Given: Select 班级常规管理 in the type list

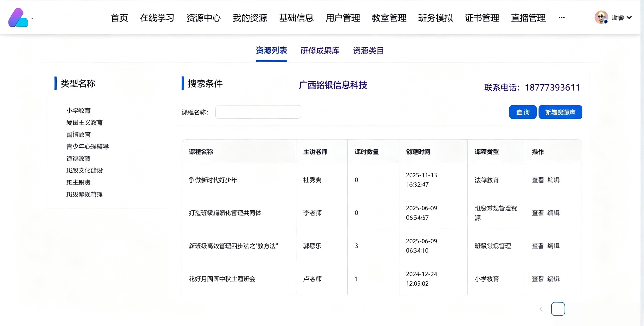Looking at the screenshot, I should (x=84, y=195).
